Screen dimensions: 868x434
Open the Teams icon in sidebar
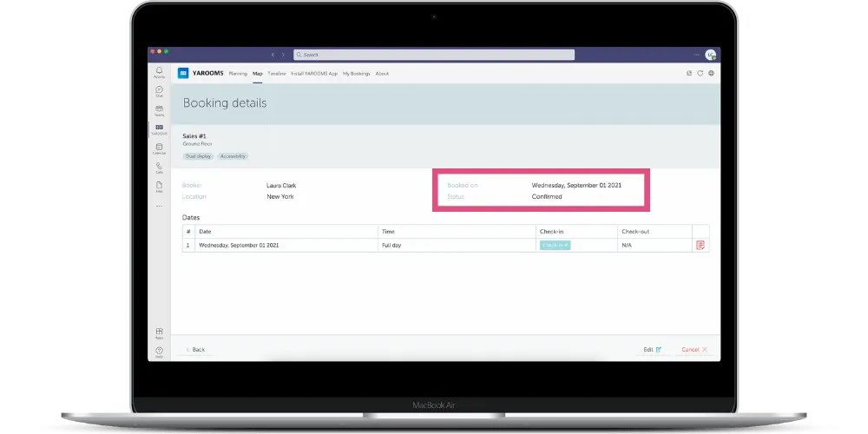[x=159, y=109]
